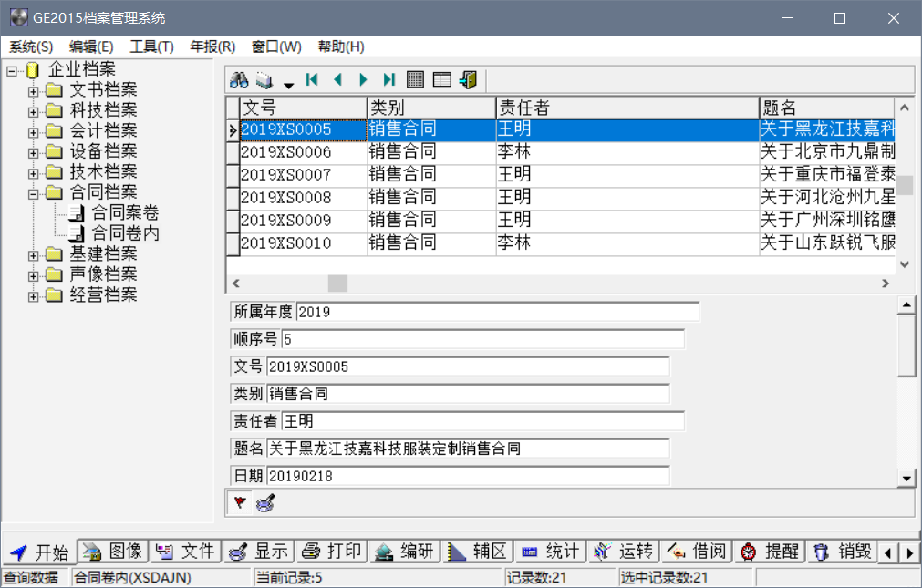Open 工具(T) menu

click(x=151, y=46)
